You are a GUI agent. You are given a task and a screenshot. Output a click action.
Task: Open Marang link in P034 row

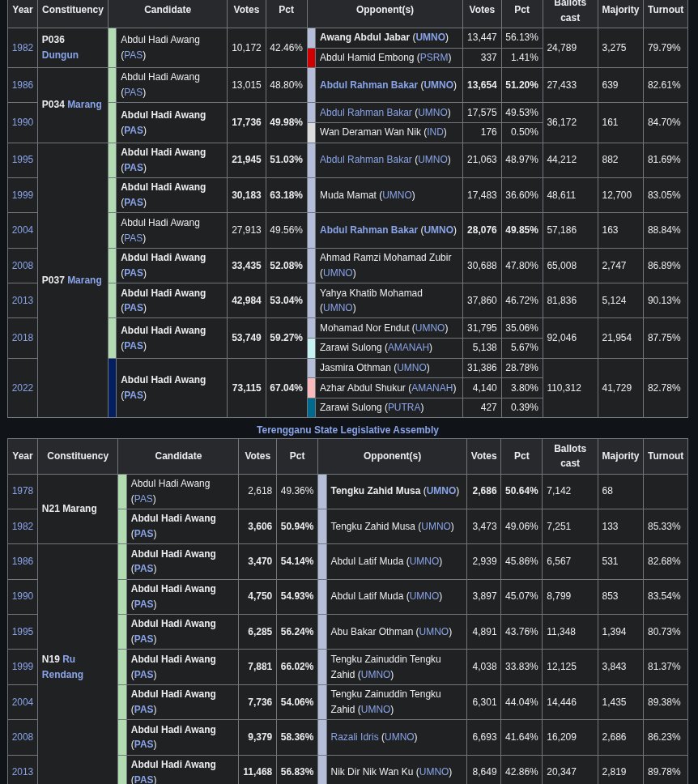pos(84,104)
